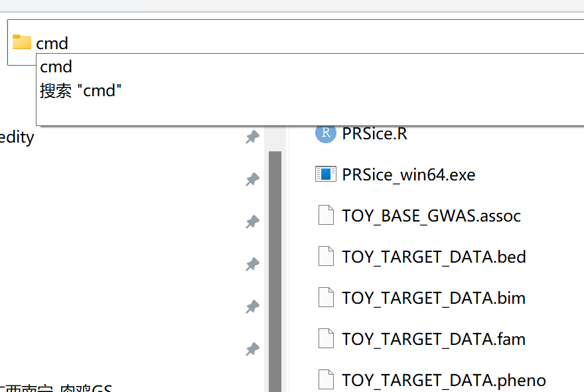Select the TOY_TARGET_DATA.bim file icon

click(325, 297)
